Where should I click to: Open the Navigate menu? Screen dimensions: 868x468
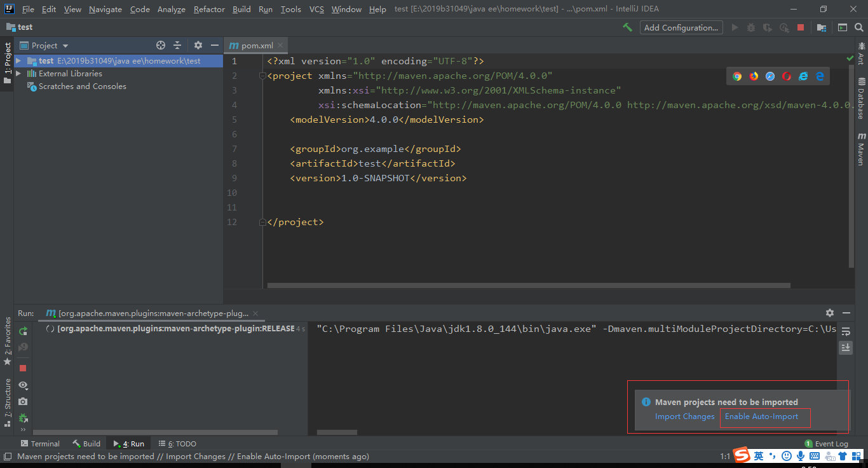click(x=105, y=9)
